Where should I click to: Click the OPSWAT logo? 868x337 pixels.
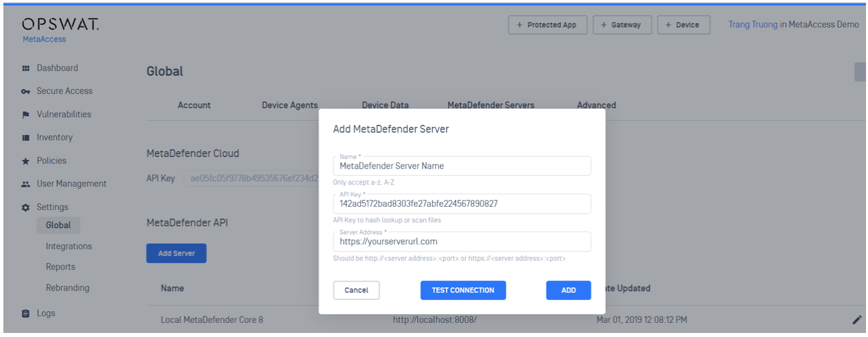pyautogui.click(x=60, y=25)
